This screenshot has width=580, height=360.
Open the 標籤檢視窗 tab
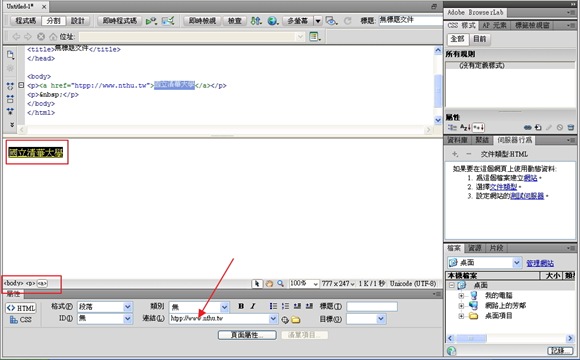532,26
